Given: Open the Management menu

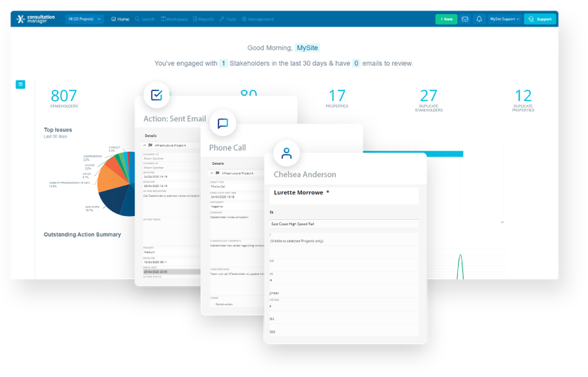Looking at the screenshot, I should pos(258,19).
